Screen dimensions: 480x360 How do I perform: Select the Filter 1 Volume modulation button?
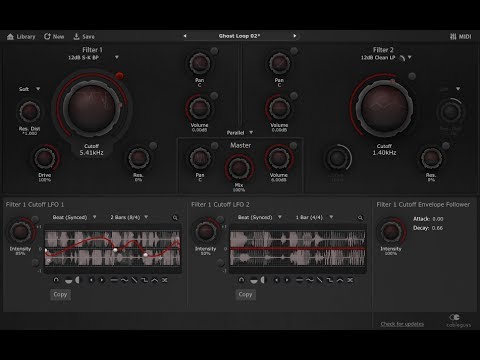[214, 96]
